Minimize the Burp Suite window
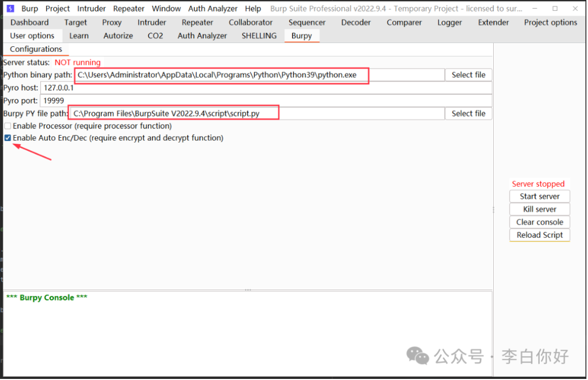The width and height of the screenshot is (588, 380). 535,8
